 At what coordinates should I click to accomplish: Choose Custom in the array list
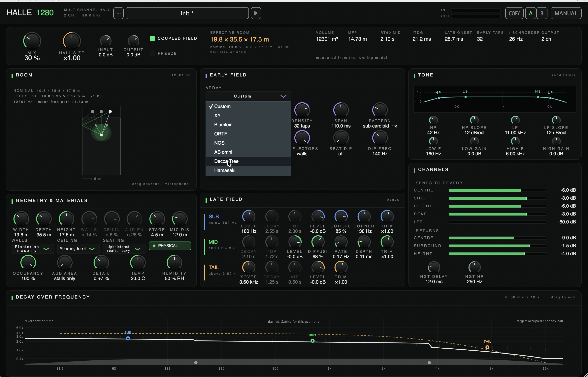pyautogui.click(x=248, y=106)
